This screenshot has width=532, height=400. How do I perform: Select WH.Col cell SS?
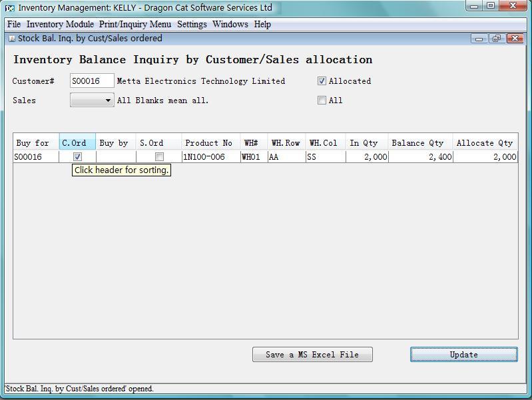tap(326, 157)
